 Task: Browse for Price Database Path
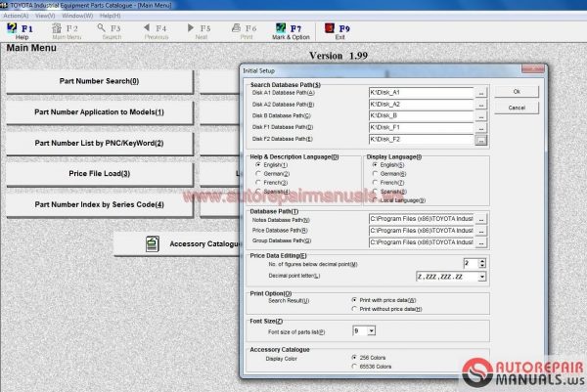481,231
